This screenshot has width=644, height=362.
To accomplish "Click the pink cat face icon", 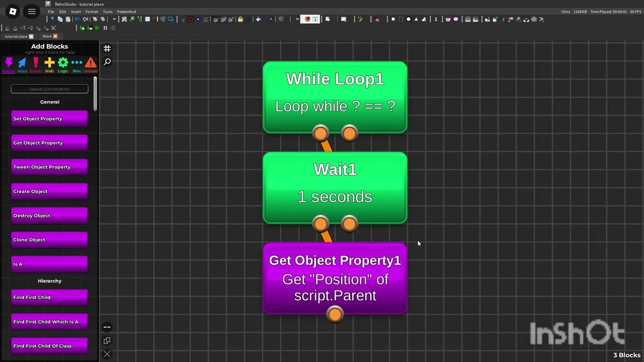I will 448,19.
